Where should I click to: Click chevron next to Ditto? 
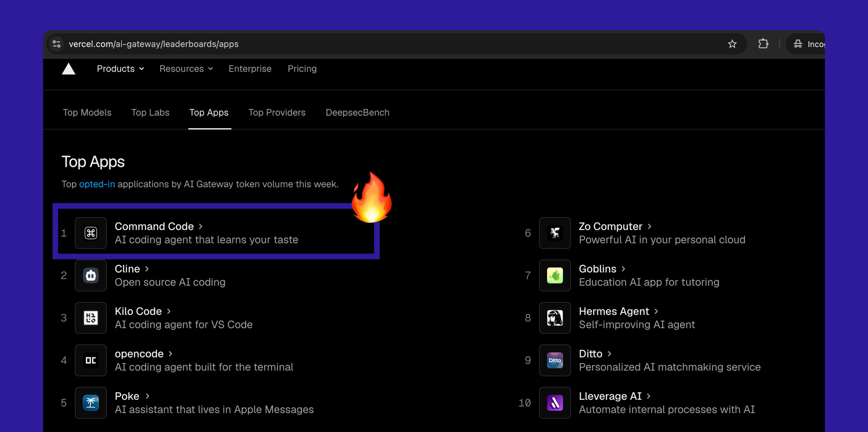(609, 354)
